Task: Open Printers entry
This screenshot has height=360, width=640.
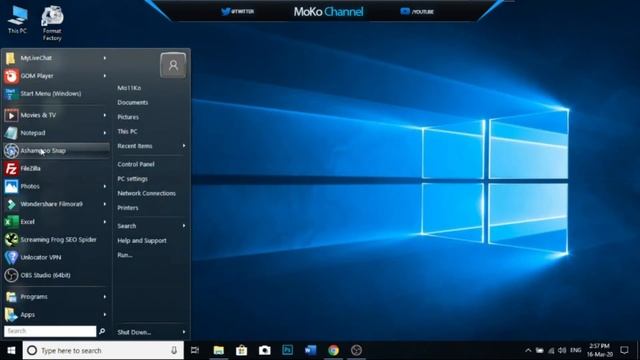Action: [x=128, y=208]
